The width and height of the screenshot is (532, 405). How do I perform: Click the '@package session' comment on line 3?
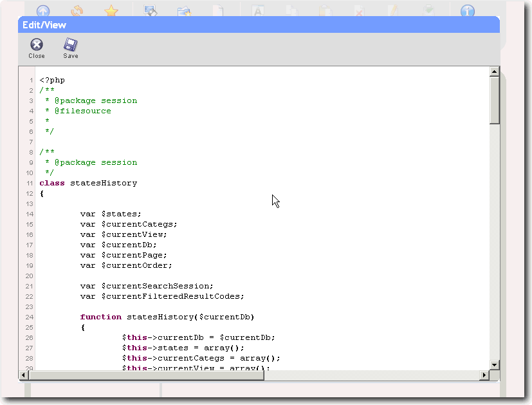pos(96,100)
